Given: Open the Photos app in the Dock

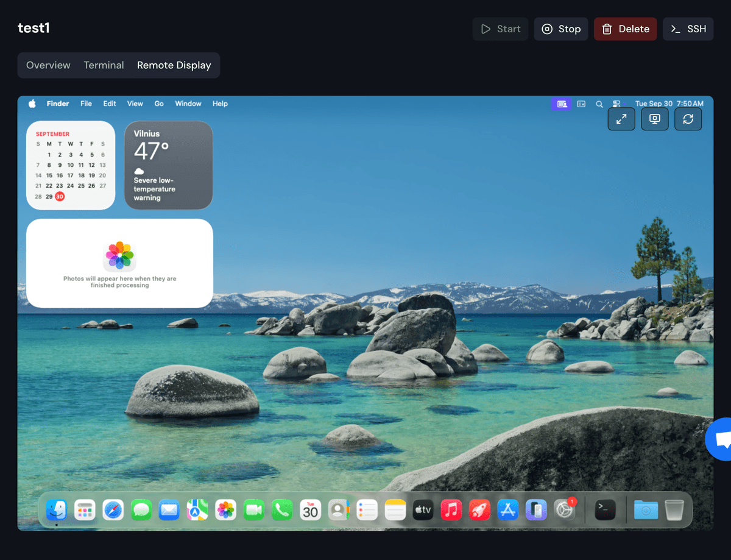Looking at the screenshot, I should click(226, 509).
